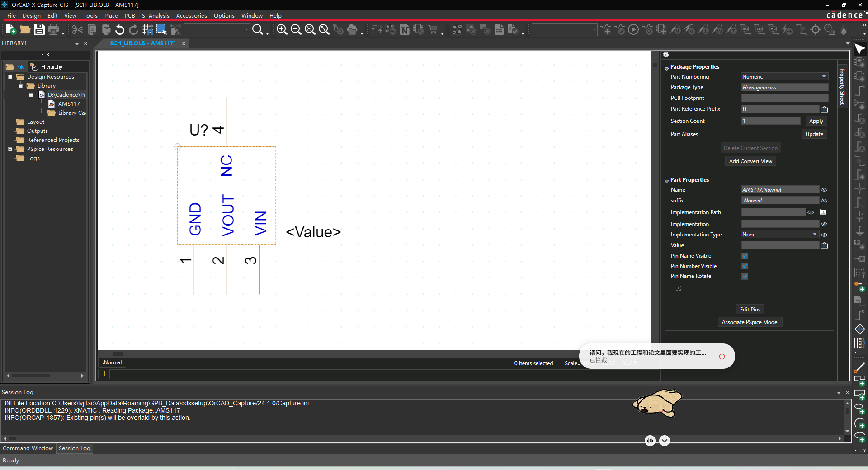The width and height of the screenshot is (868, 470).
Task: Undo the last action via toolbar
Action: pos(119,30)
